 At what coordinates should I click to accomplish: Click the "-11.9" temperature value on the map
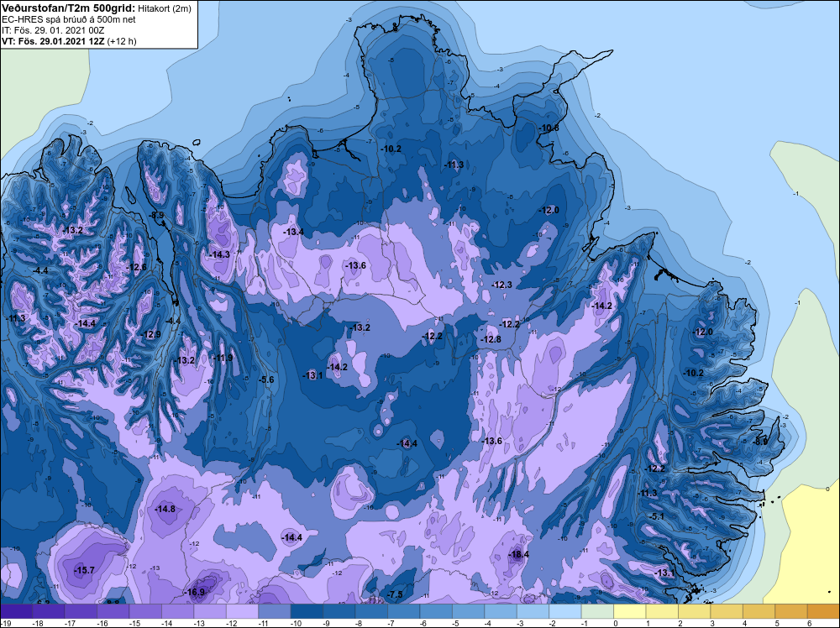[x=223, y=358]
